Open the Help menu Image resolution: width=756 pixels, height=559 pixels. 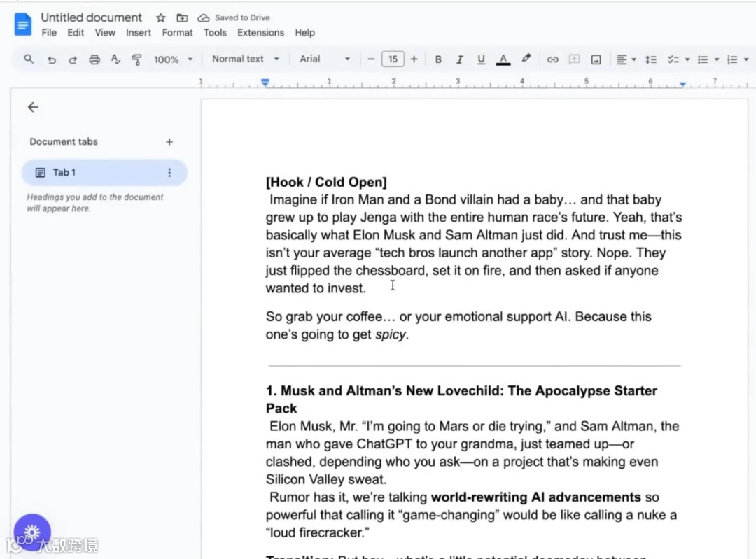[304, 33]
